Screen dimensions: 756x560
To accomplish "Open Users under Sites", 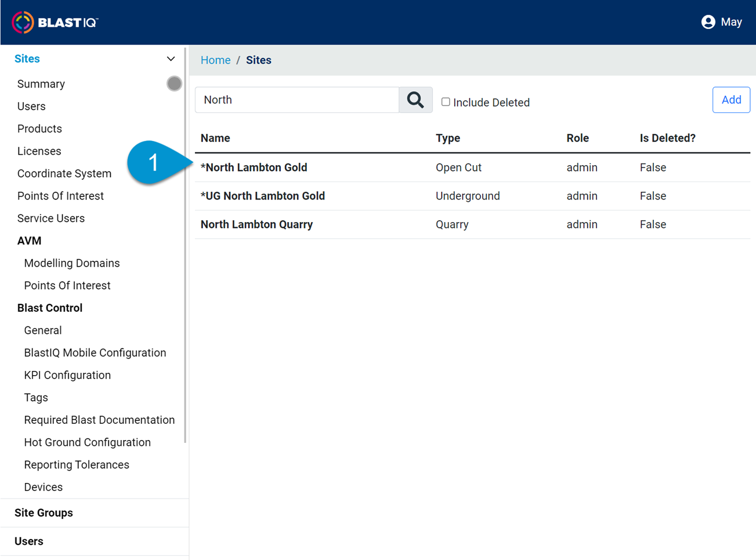I will pyautogui.click(x=31, y=107).
